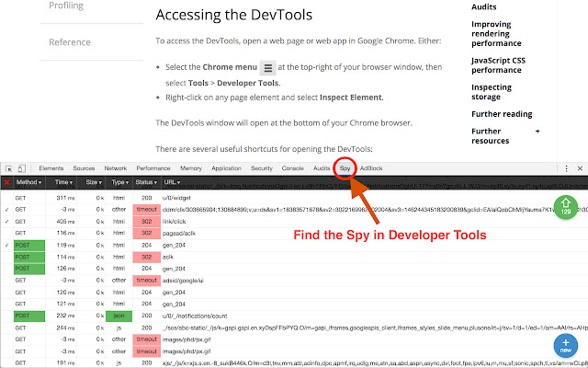Toggle checkmark on the POST 119 ms row
This screenshot has width=588, height=368.
point(6,246)
